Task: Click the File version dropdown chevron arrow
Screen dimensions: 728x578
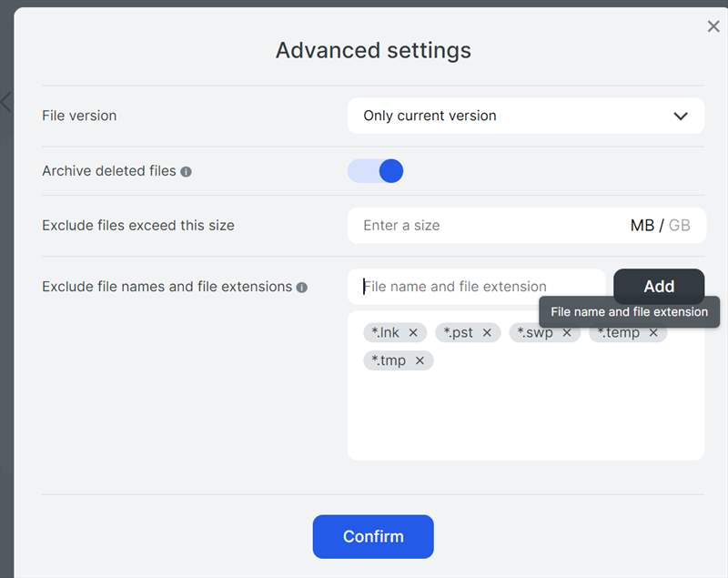Action: (x=680, y=117)
